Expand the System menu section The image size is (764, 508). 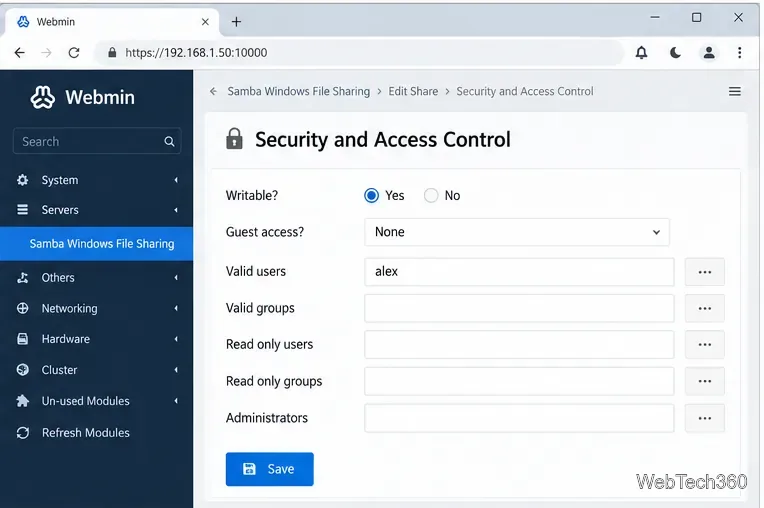pyautogui.click(x=176, y=180)
